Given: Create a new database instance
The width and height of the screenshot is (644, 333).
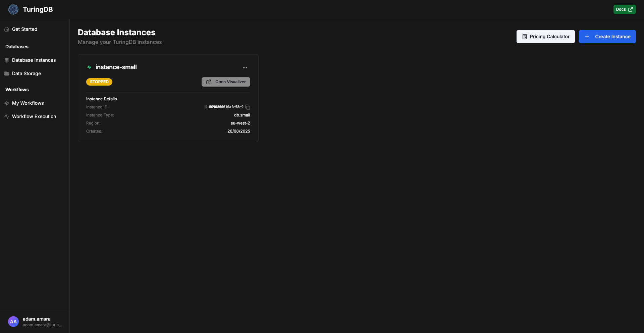Looking at the screenshot, I should coord(607,37).
